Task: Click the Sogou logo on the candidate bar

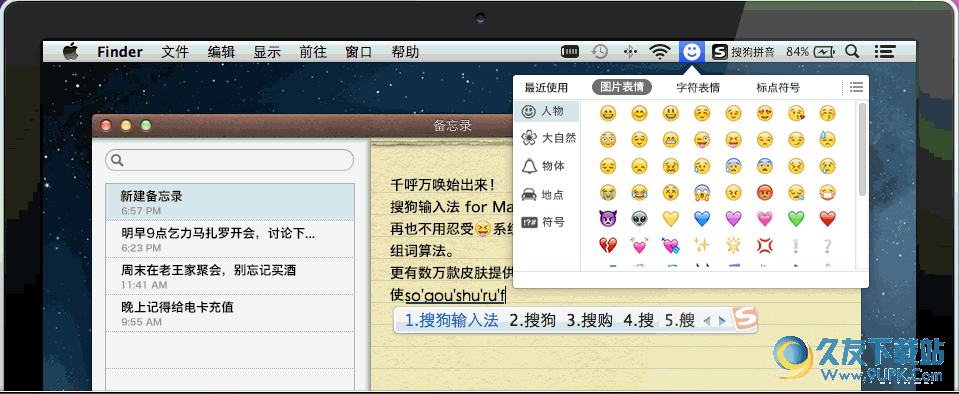Action: pyautogui.click(x=745, y=318)
